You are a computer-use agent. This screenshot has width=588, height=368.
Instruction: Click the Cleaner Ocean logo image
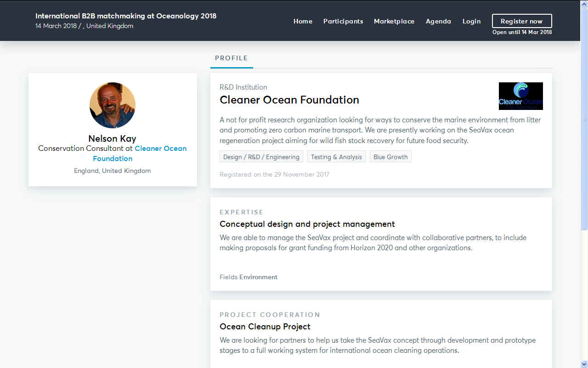coord(521,96)
